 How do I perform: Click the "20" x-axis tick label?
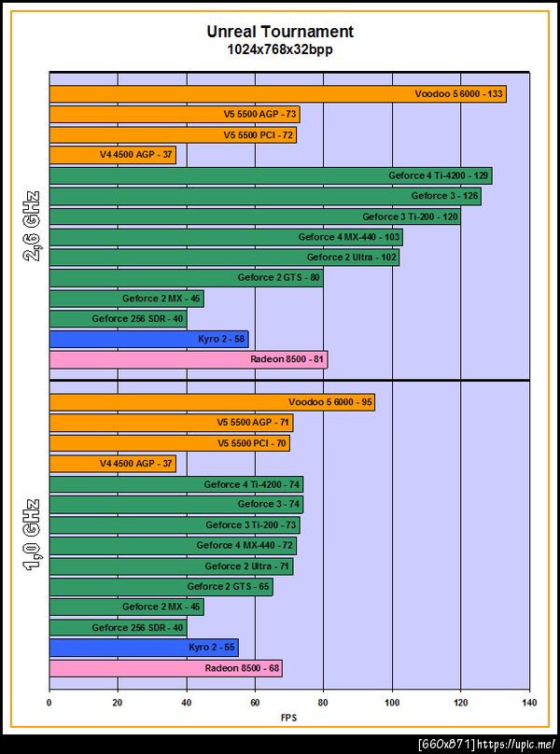tap(118, 703)
